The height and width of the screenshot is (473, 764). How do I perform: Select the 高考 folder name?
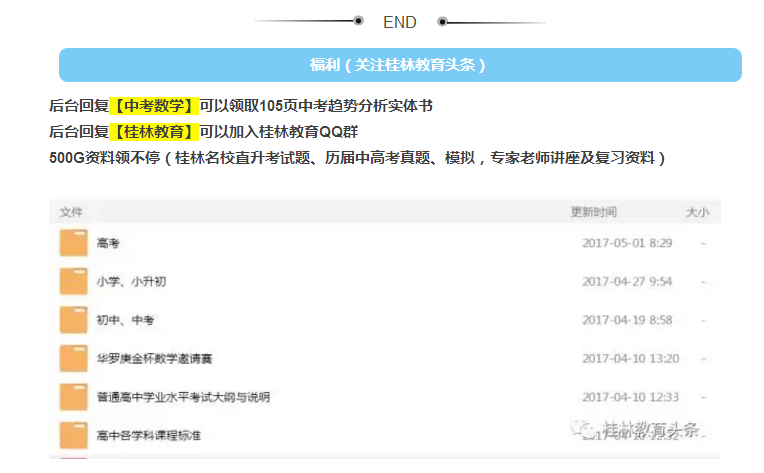(108, 243)
